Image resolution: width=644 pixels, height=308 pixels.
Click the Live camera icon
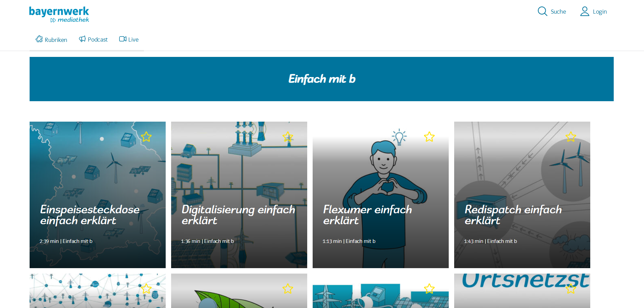123,39
